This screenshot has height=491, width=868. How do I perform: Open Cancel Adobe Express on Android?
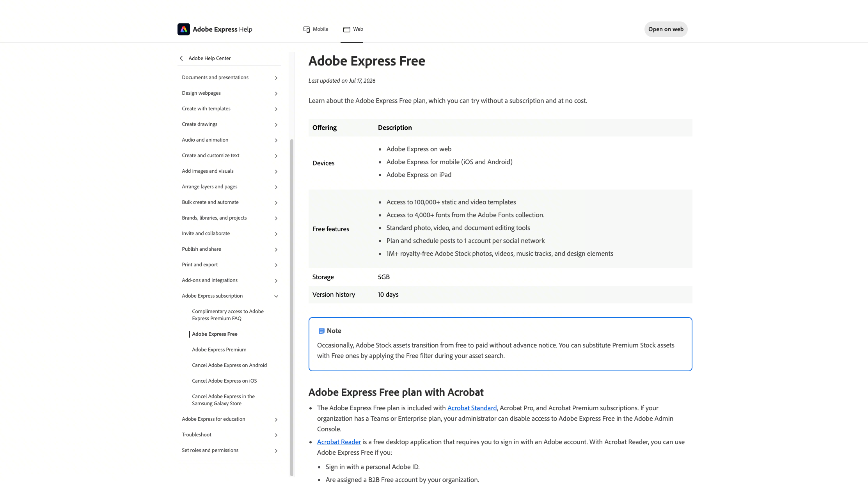229,365
